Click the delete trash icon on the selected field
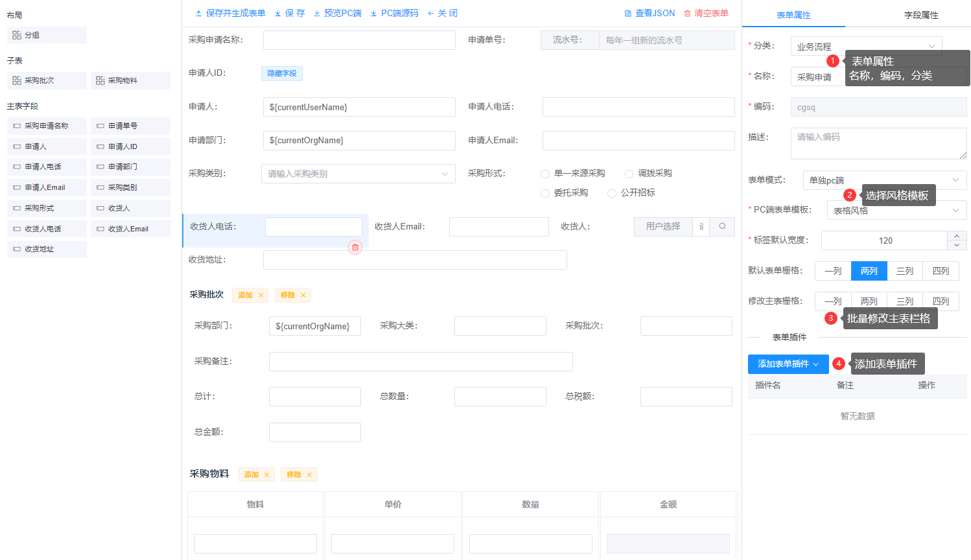 [x=355, y=247]
